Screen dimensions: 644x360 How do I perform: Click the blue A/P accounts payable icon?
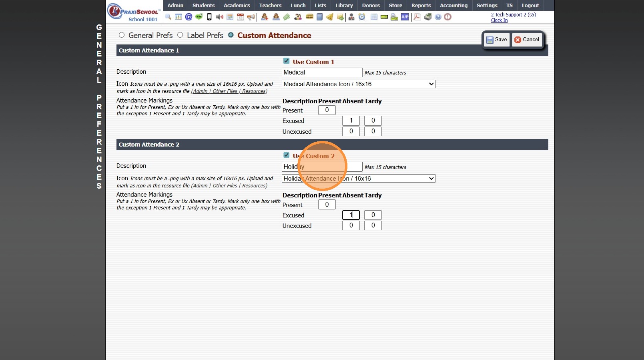click(405, 17)
